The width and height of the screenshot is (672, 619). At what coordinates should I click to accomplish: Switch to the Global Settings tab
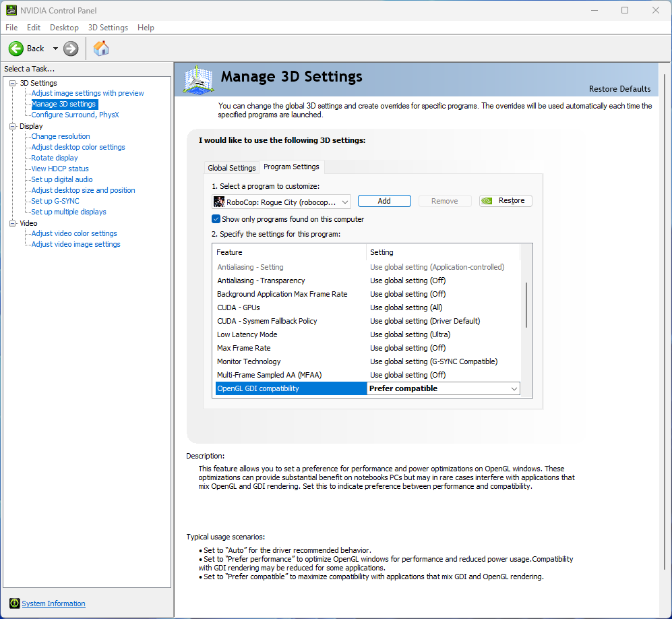231,168
